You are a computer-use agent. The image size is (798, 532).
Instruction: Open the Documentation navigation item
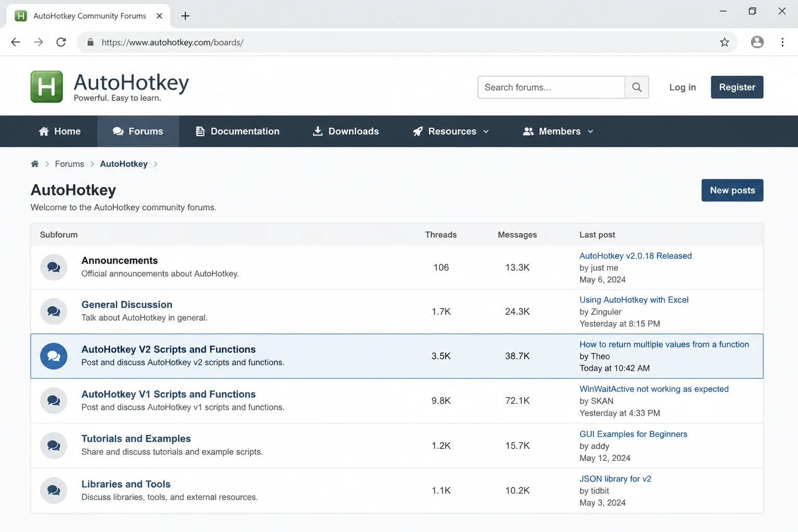237,131
